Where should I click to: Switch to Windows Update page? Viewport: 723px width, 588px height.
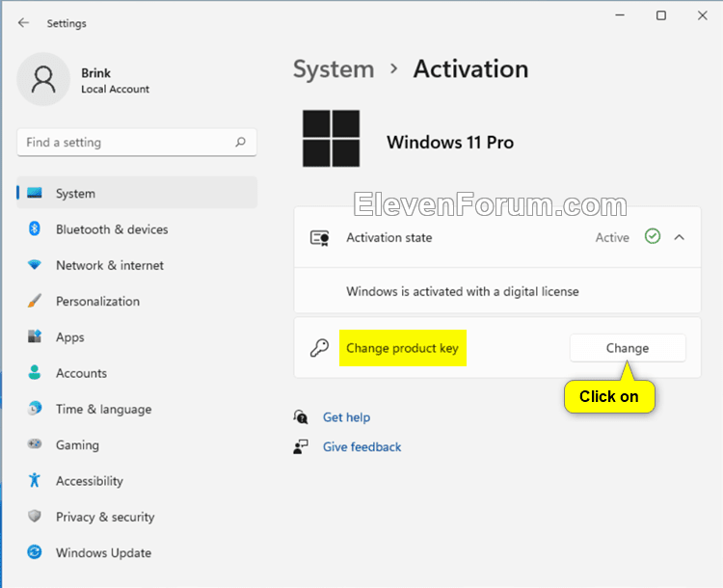click(x=137, y=552)
